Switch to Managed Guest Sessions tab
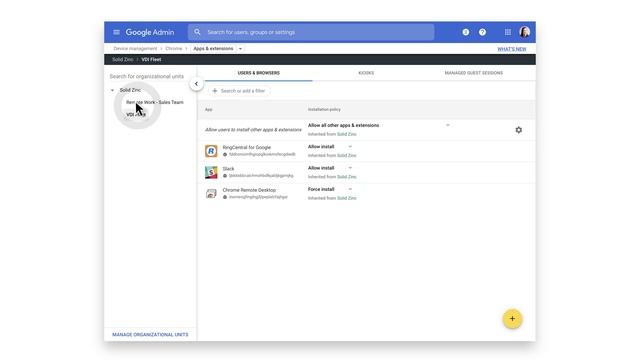This screenshot has width=640, height=360. point(473,73)
